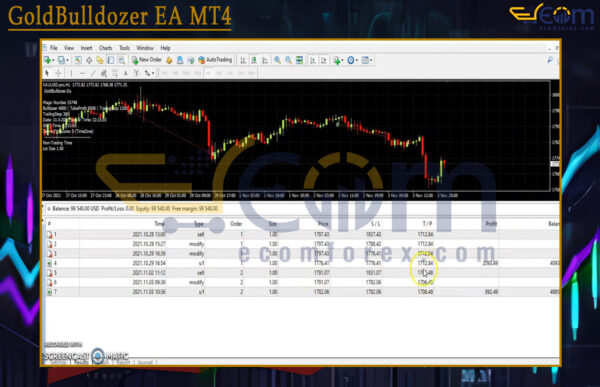600x387 pixels.
Task: Select order row 1 dated 2021.10.28 13:00
Action: point(302,234)
